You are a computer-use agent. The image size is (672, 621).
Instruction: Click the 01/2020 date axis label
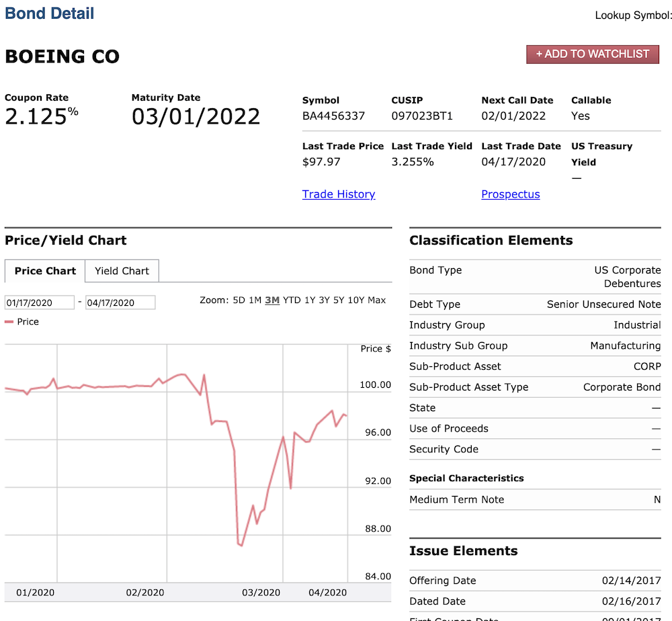coord(35,593)
